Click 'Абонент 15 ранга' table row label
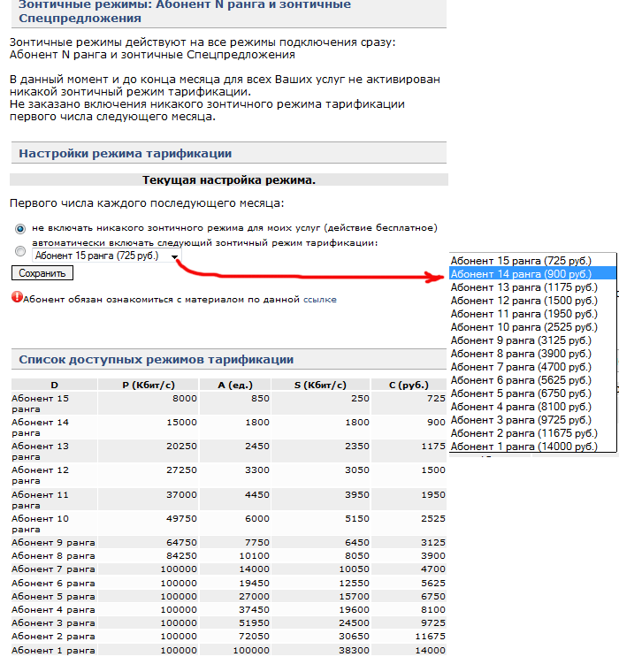The height and width of the screenshot is (672, 619). click(55, 403)
